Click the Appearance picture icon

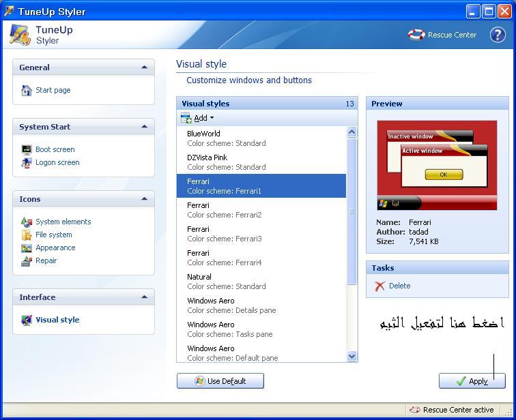tap(27, 247)
